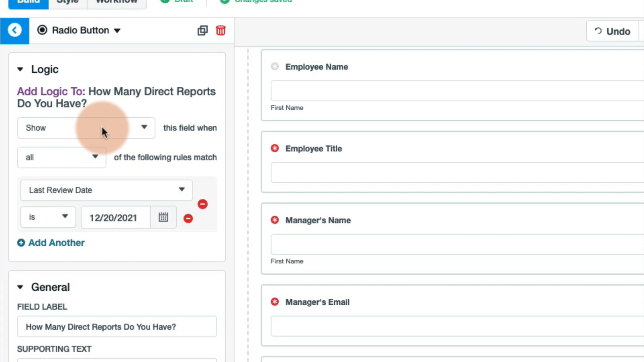Open the Radio Button field type dropdown

80,31
